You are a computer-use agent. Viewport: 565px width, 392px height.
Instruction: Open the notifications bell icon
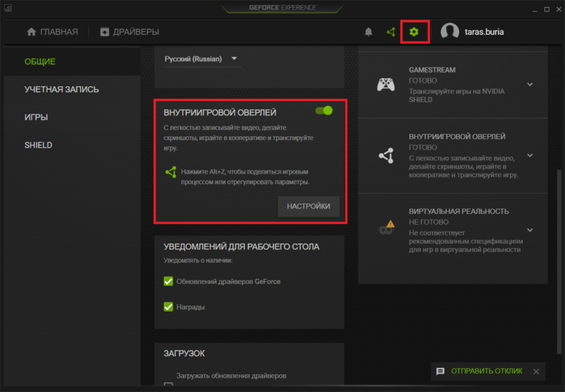[x=368, y=32]
